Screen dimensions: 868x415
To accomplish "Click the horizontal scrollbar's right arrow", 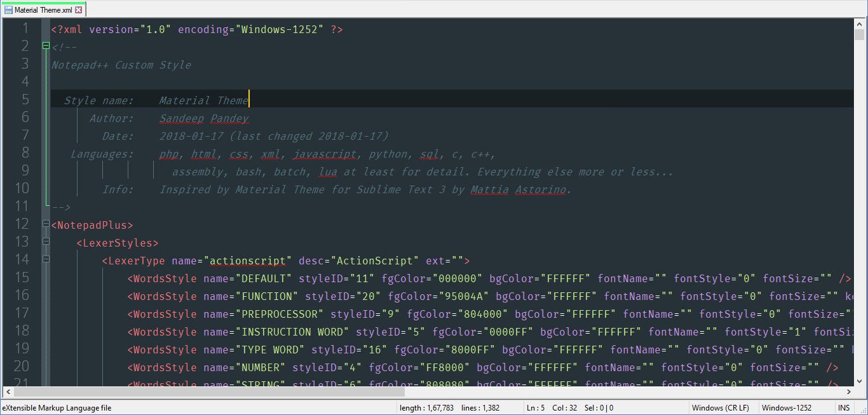I will coord(850,392).
